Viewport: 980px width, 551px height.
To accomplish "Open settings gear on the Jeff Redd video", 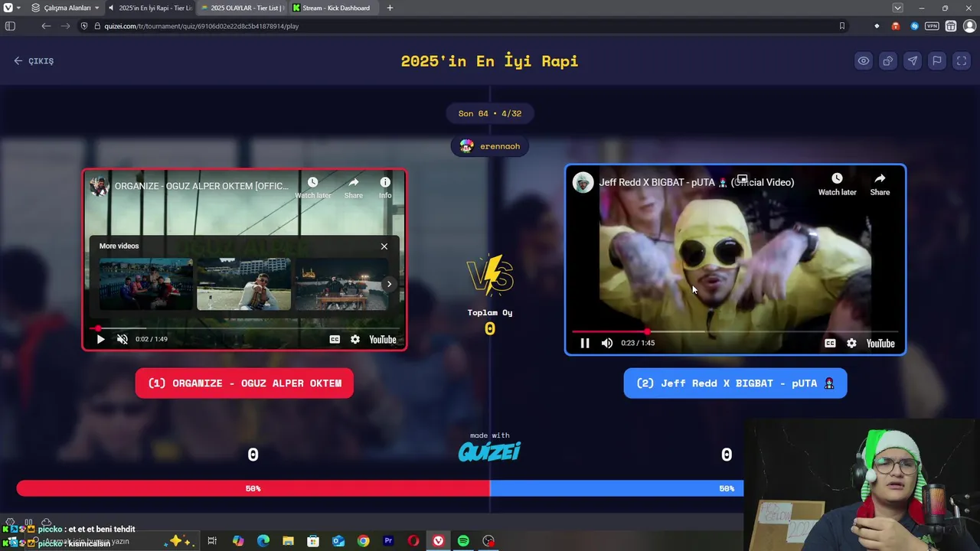I will [x=851, y=343].
